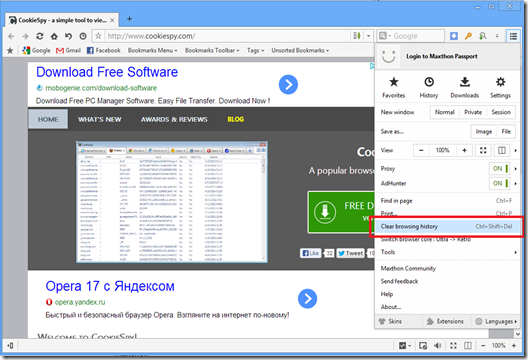Open the Google bookmark

(36, 51)
